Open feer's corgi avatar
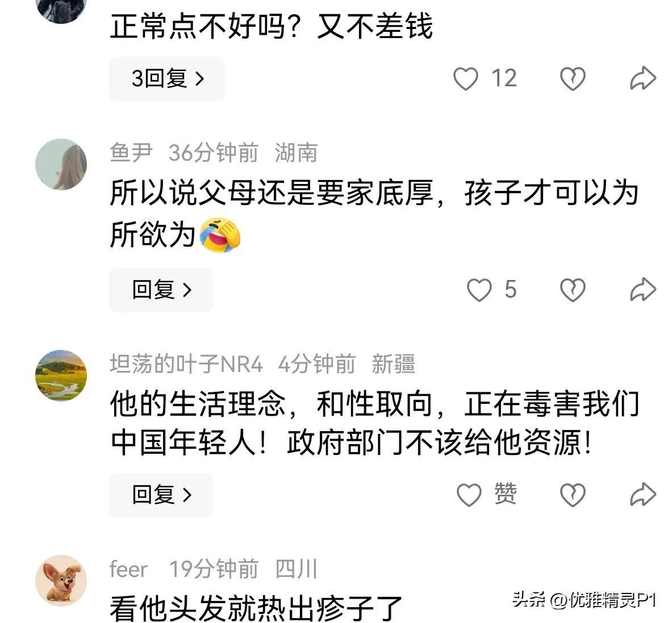 click(x=61, y=580)
